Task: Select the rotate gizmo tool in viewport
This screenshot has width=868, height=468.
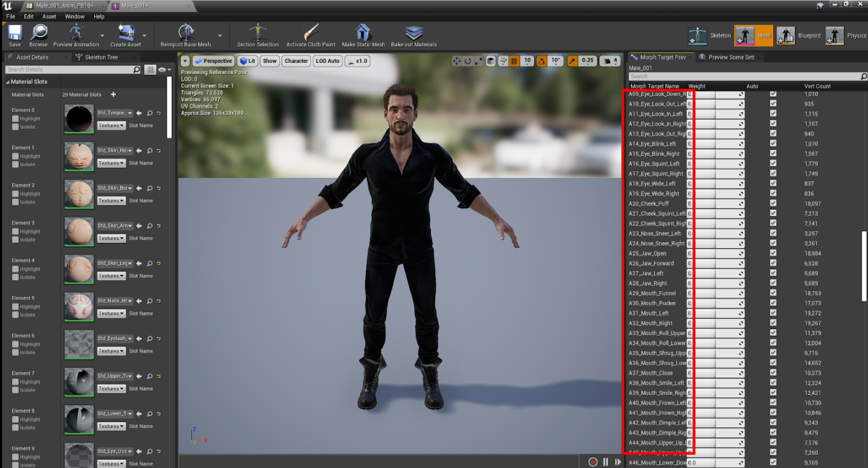Action: pyautogui.click(x=468, y=61)
